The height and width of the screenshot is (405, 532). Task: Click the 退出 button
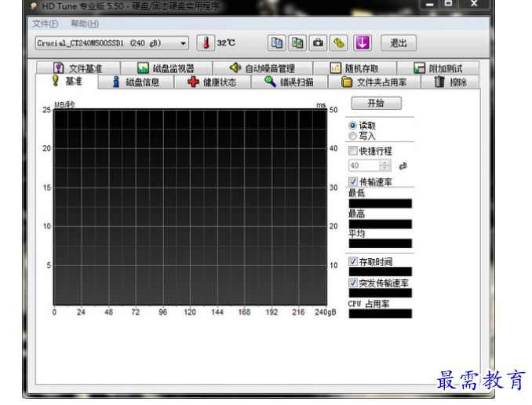point(398,43)
